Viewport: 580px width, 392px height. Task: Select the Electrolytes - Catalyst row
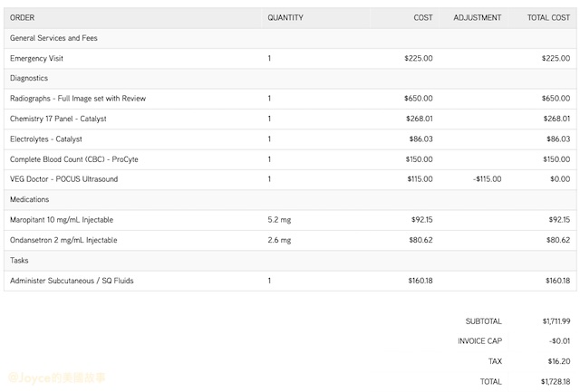pyautogui.click(x=46, y=139)
